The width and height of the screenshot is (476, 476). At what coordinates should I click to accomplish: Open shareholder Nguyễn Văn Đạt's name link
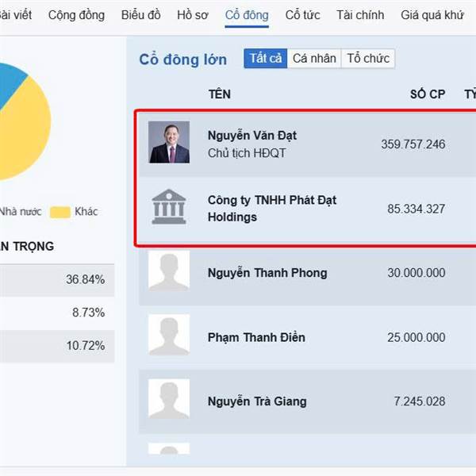[252, 136]
